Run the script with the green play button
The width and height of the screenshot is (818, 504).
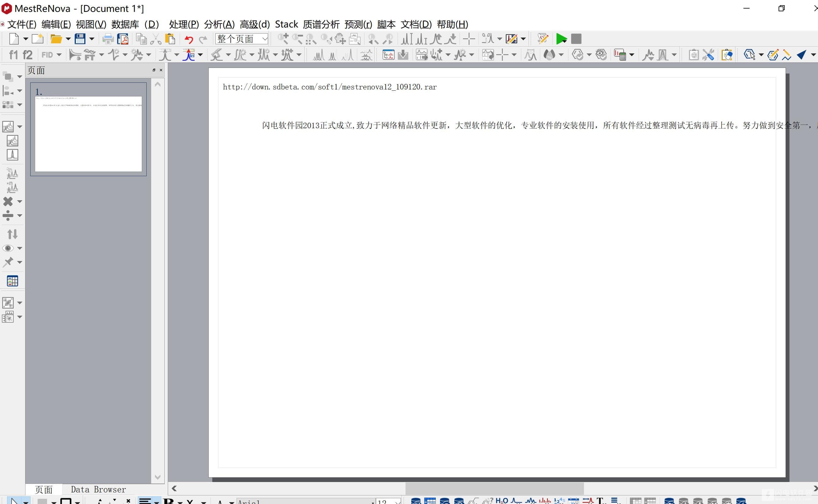pos(561,39)
